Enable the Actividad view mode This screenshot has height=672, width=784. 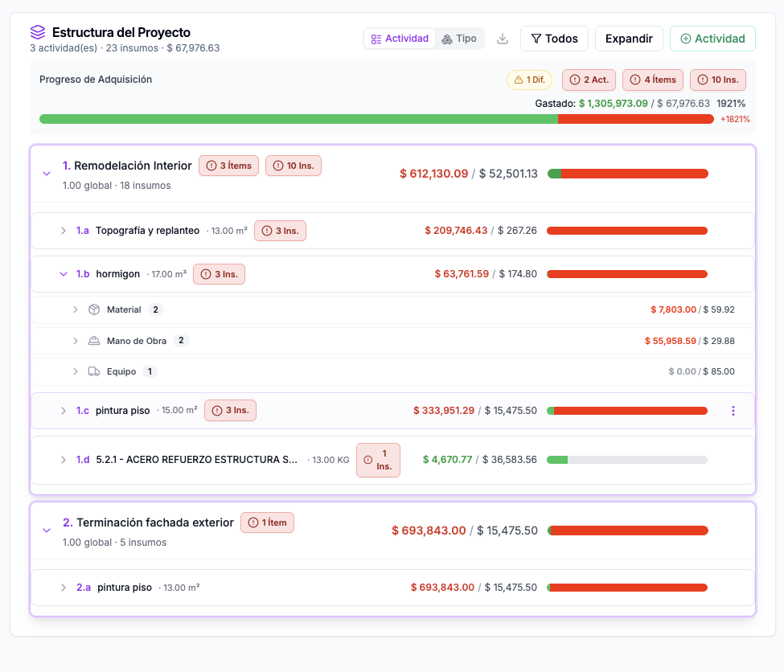tap(400, 38)
